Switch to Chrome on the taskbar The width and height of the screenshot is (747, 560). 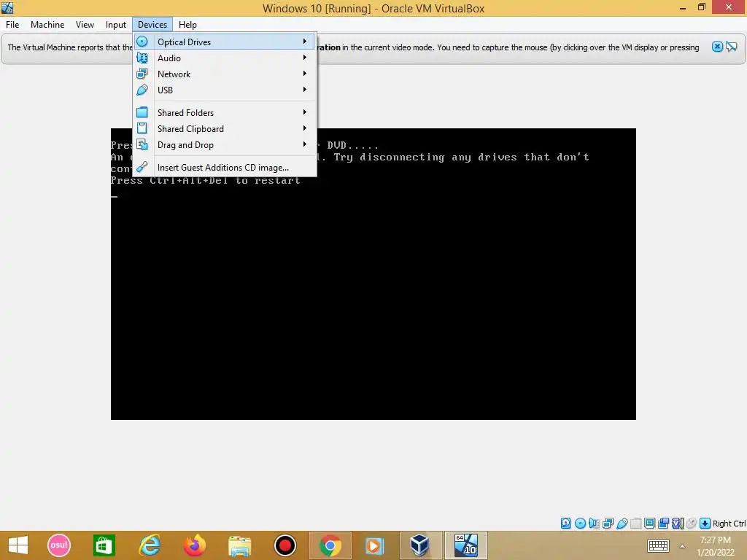(330, 545)
